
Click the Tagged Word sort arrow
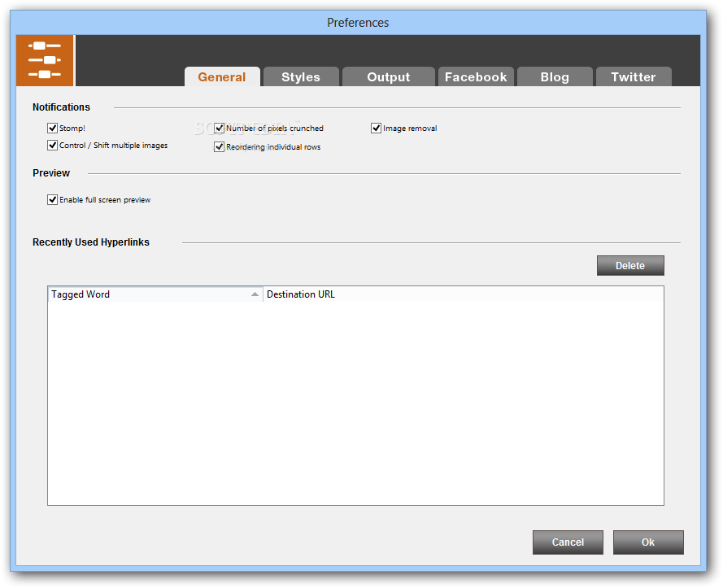pos(255,294)
